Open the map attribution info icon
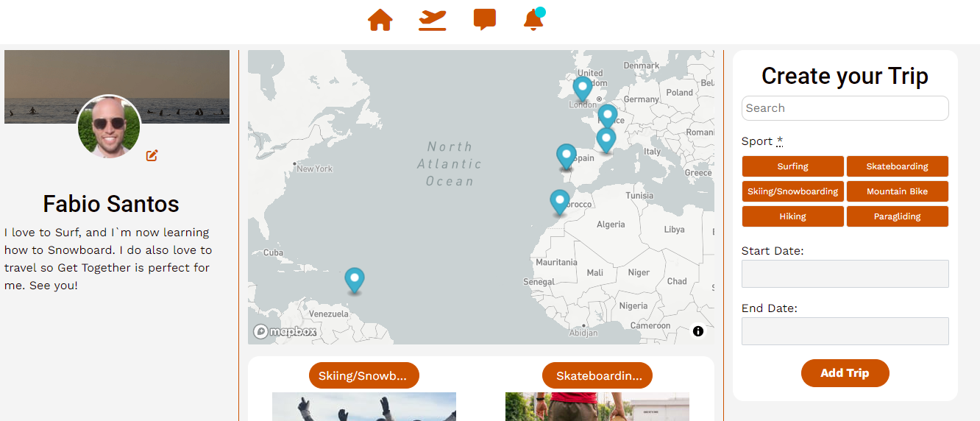980x421 pixels. click(x=698, y=331)
